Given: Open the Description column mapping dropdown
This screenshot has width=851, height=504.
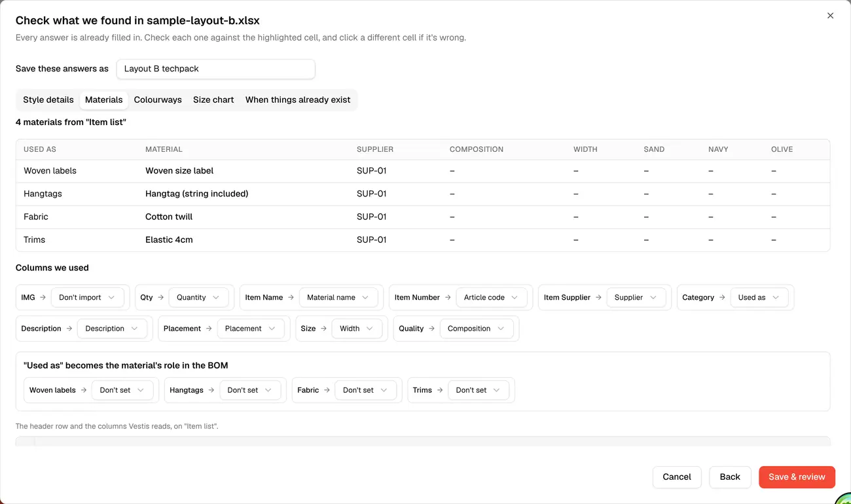Looking at the screenshot, I should click(112, 329).
